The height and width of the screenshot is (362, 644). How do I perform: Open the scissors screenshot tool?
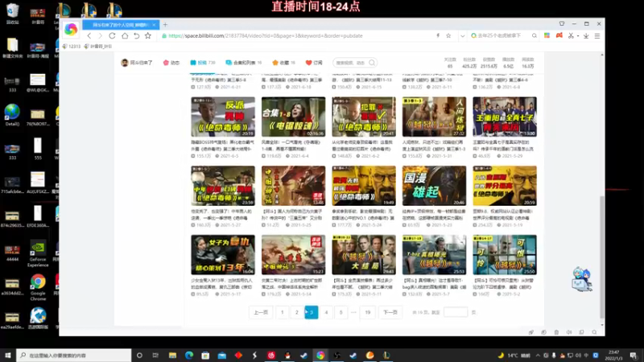point(571,35)
